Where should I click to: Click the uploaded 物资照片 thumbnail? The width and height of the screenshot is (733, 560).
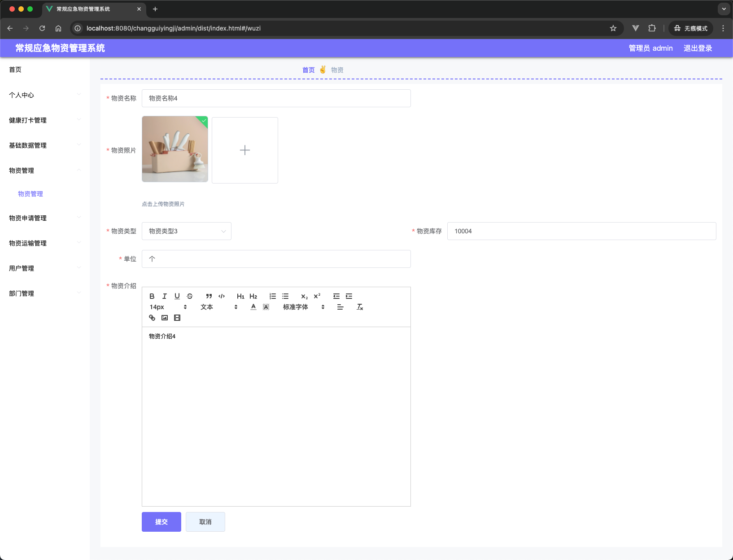tap(175, 149)
